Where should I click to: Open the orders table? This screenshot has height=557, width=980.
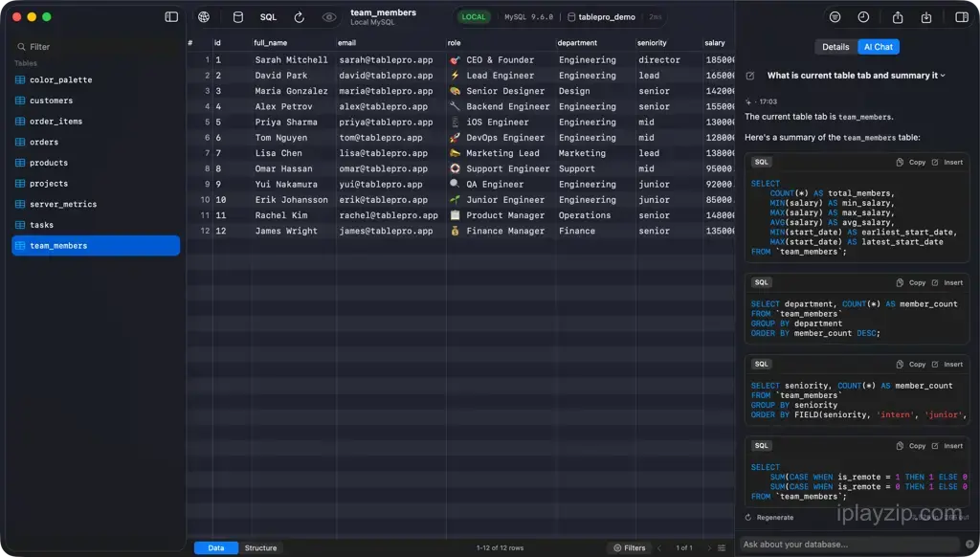[96, 142]
